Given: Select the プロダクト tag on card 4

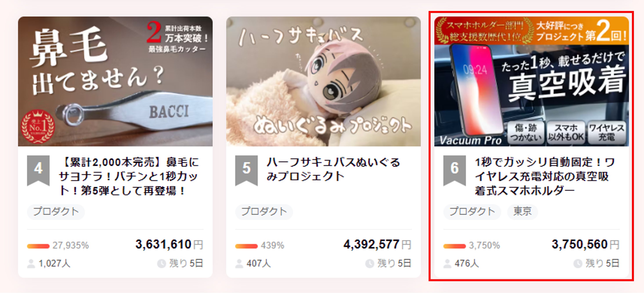Looking at the screenshot, I should click(x=56, y=212).
